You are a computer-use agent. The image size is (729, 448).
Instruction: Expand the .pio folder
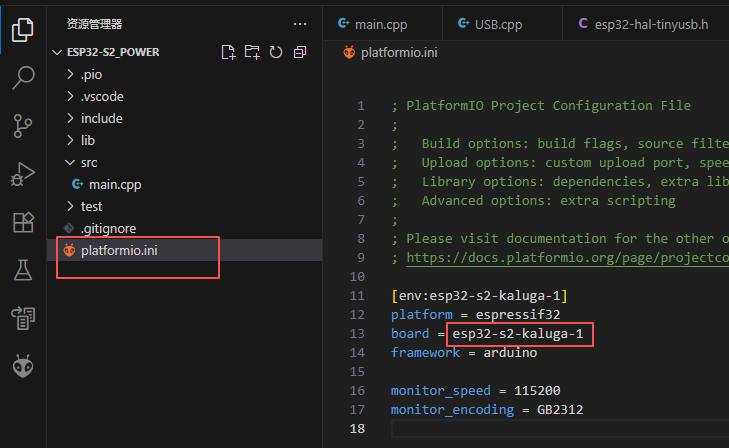tap(70, 74)
